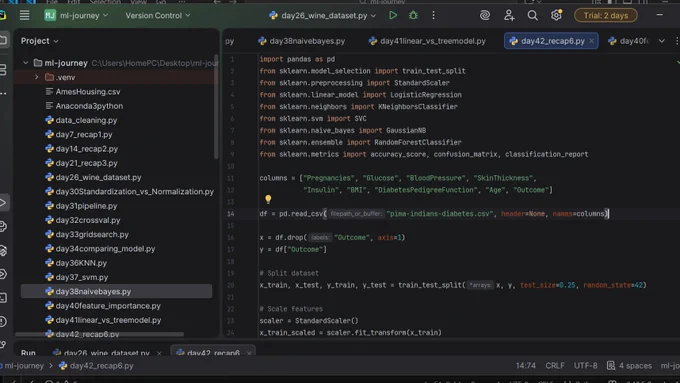
Task: Open the Problems sidebar icon
Action: click(3, 321)
